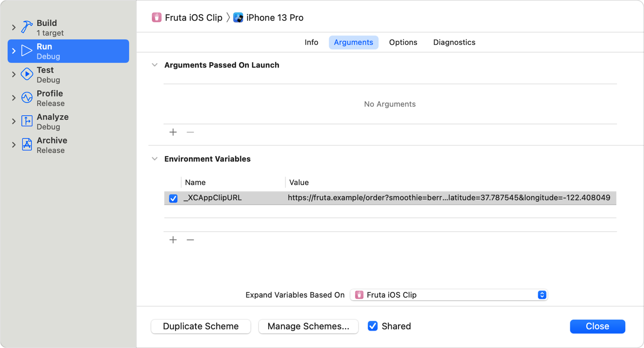Select the Archive Release action row
Viewport: 644px width, 348px height.
coord(68,145)
